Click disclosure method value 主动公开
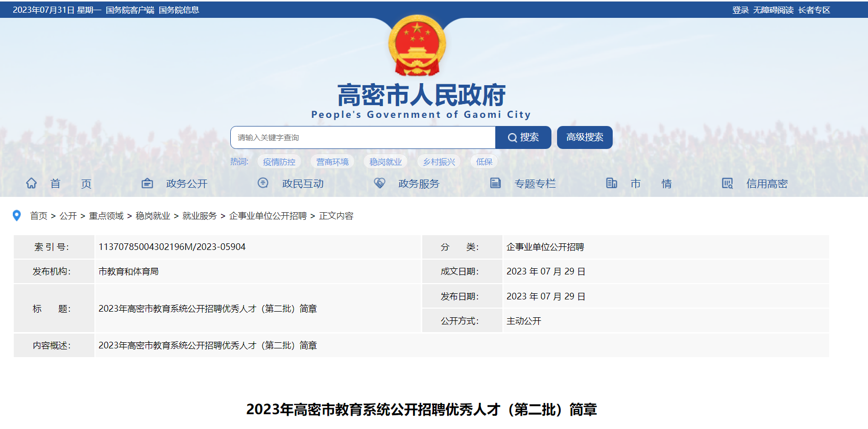Screen dimensions: 868x429 pyautogui.click(x=524, y=321)
